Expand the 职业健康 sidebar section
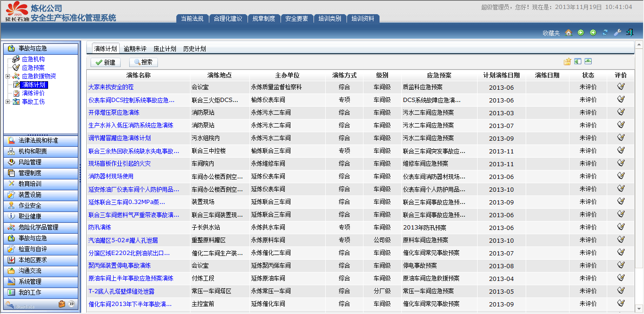This screenshot has height=314, width=644. 41,217
